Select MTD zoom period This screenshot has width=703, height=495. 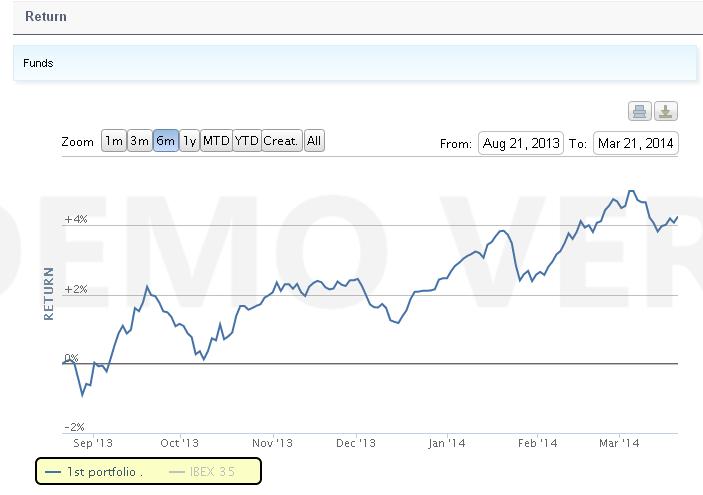[216, 141]
